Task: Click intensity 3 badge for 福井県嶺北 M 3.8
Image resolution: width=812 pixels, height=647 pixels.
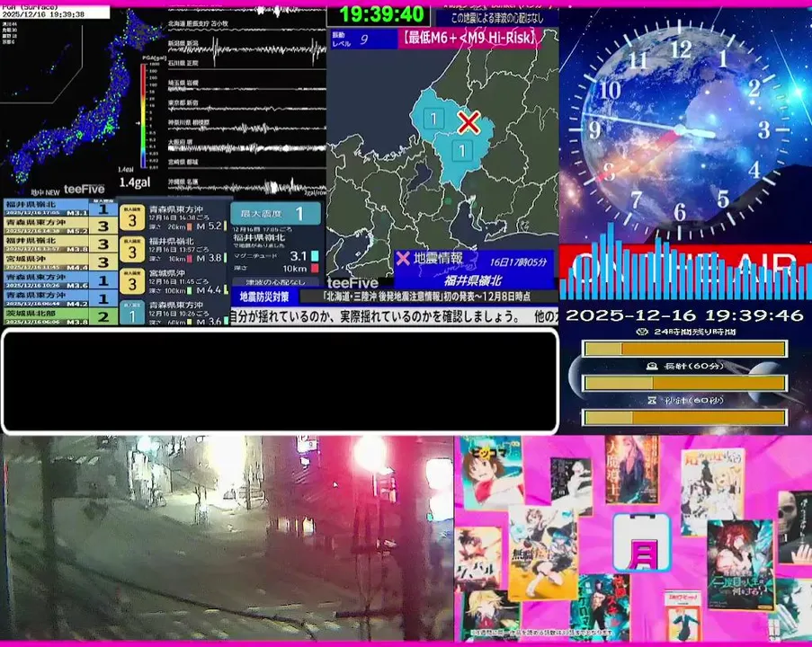Action: click(x=132, y=251)
